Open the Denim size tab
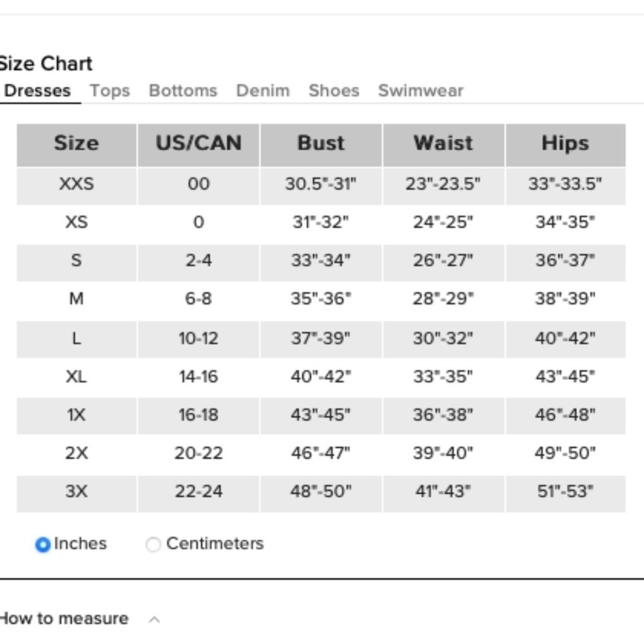Image resolution: width=644 pixels, height=644 pixels. pos(263,91)
